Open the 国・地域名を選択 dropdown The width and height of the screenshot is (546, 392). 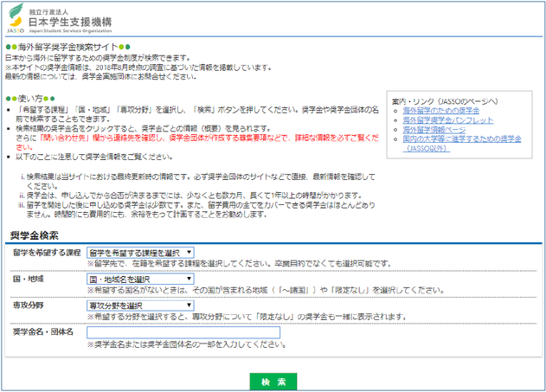pos(140,279)
